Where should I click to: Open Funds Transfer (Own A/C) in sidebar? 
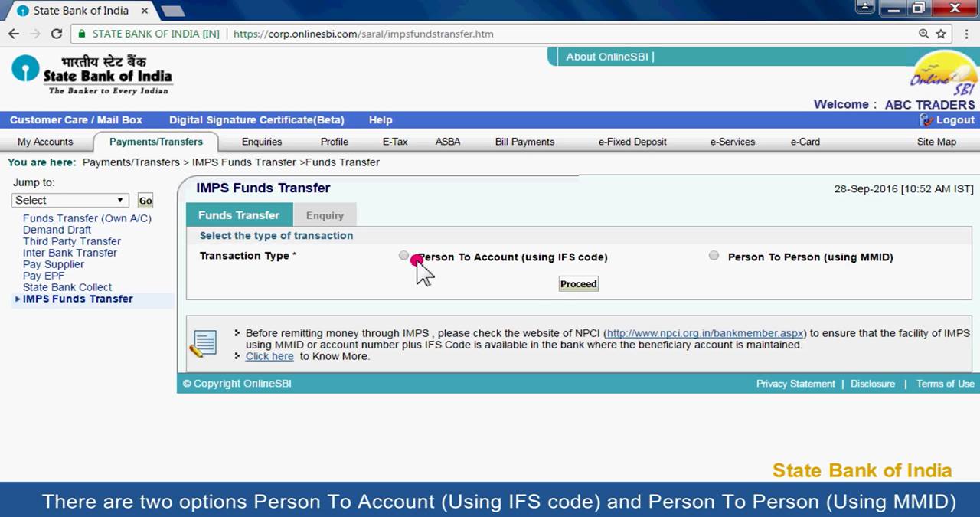click(87, 218)
